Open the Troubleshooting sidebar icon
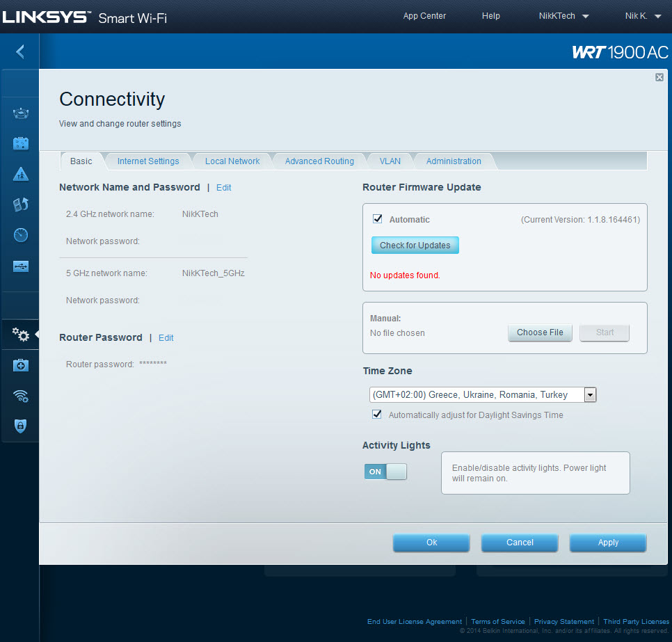Screen dimensions: 672x642 (x=21, y=365)
